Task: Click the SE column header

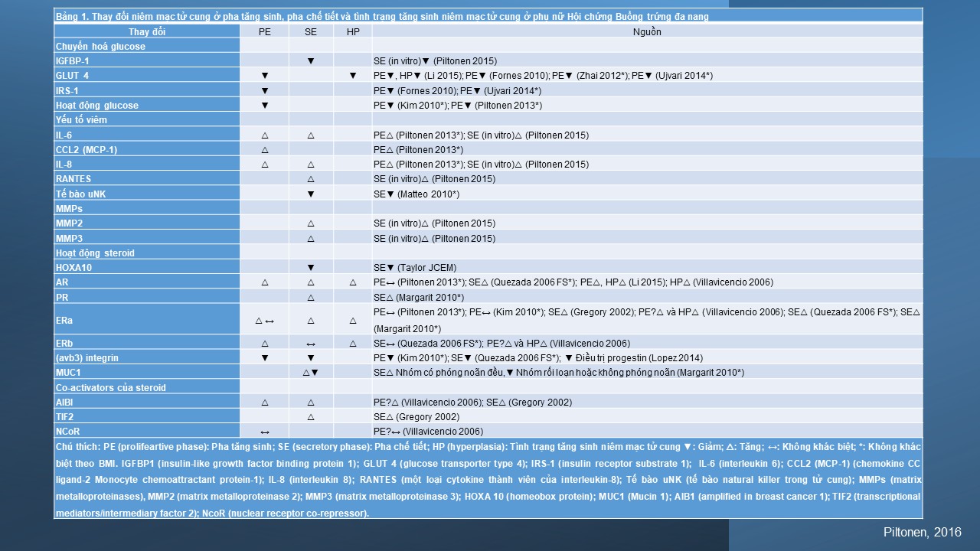Action: (311, 32)
